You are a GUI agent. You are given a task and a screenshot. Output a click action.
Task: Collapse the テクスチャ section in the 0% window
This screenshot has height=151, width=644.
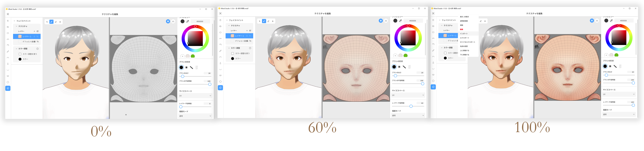(17, 26)
